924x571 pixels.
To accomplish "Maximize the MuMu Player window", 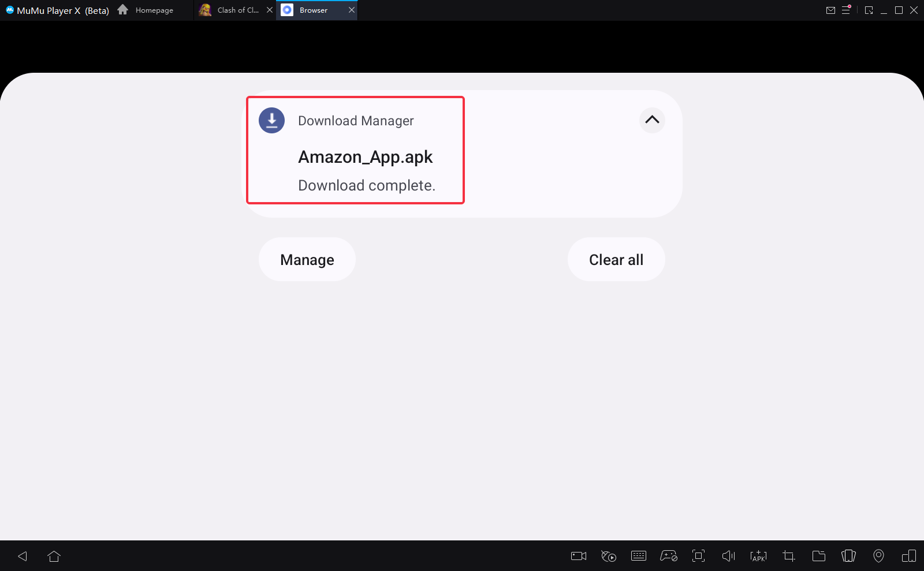I will pyautogui.click(x=899, y=10).
